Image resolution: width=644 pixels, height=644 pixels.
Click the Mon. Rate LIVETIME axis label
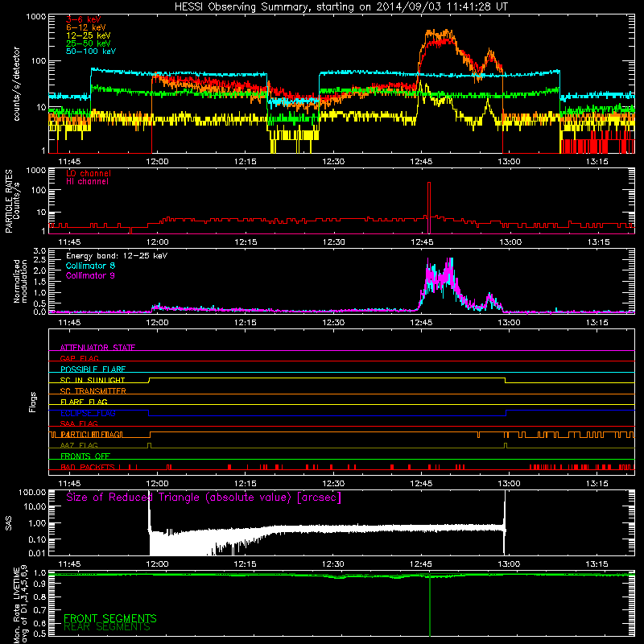[20, 605]
